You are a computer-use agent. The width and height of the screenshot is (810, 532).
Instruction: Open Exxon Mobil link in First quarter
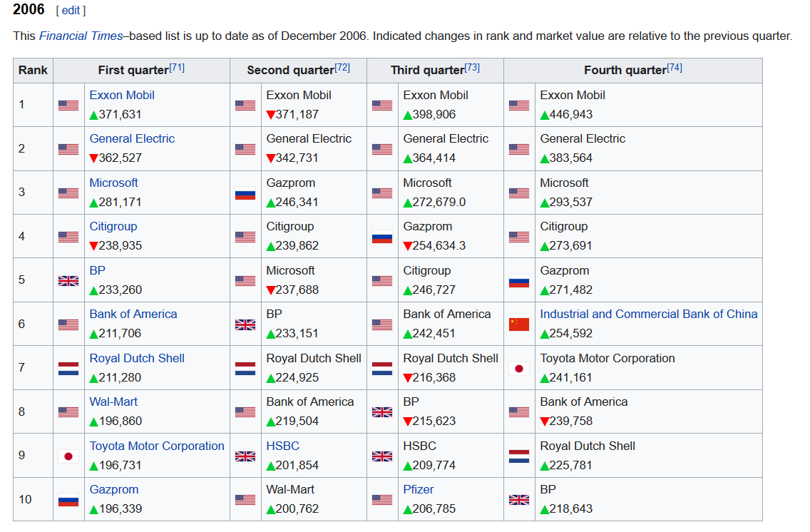[122, 95]
